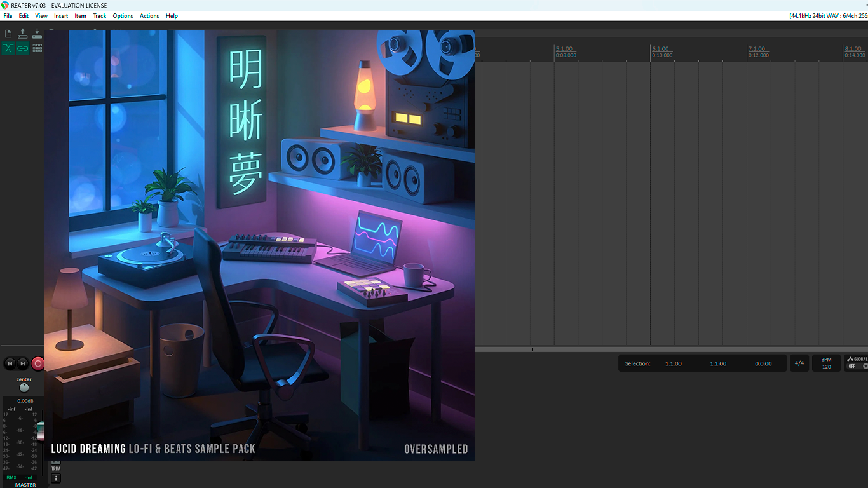
Task: Click the master pan knob under center
Action: pos(24,388)
